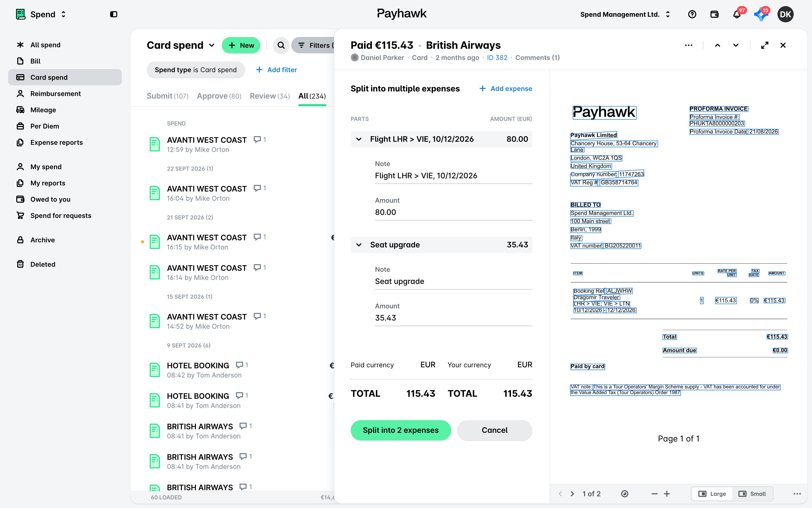Search card spend with magnifier icon
This screenshot has height=508, width=812.
[281, 45]
